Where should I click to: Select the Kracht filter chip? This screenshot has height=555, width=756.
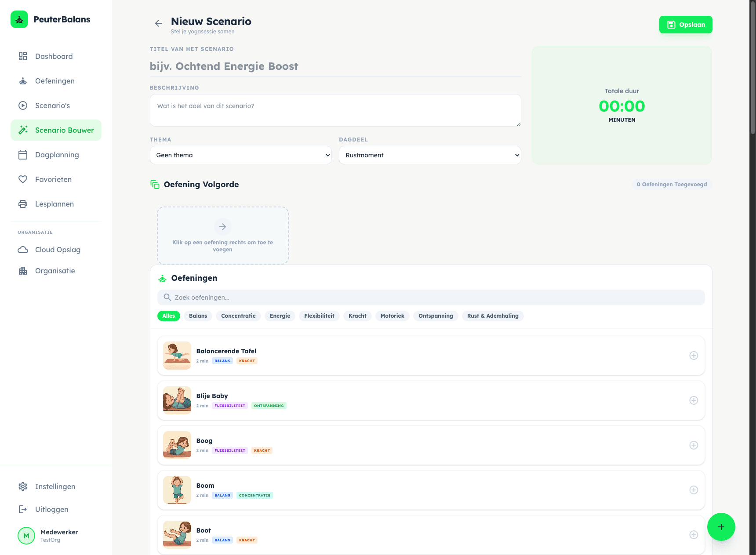tap(357, 316)
